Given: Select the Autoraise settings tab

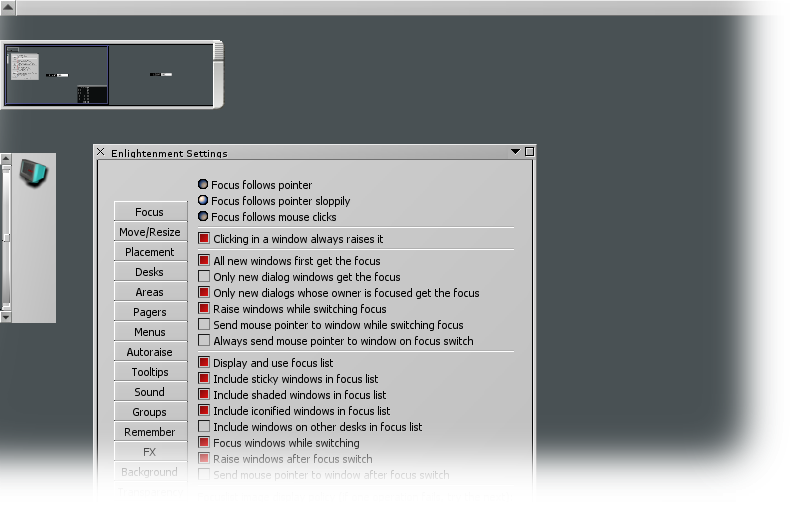Looking at the screenshot, I should click(x=150, y=352).
